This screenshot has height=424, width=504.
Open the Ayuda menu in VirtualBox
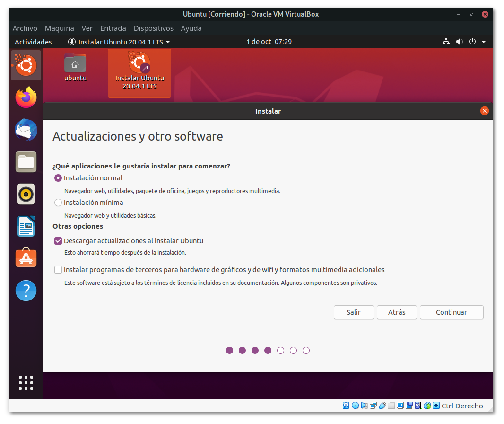(x=191, y=28)
